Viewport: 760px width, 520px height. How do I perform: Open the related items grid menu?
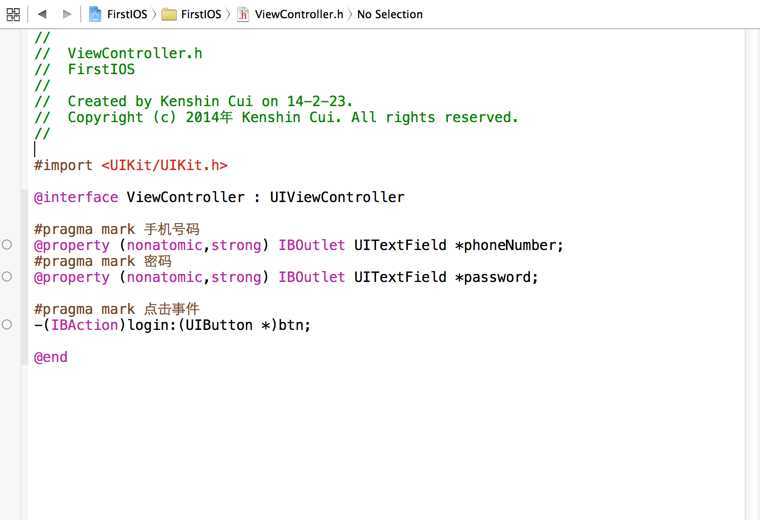point(13,15)
